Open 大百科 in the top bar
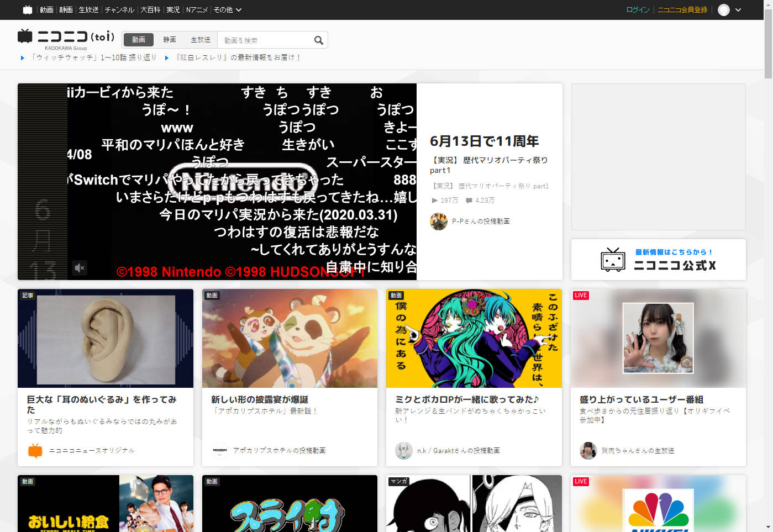The image size is (773, 532). point(150,10)
